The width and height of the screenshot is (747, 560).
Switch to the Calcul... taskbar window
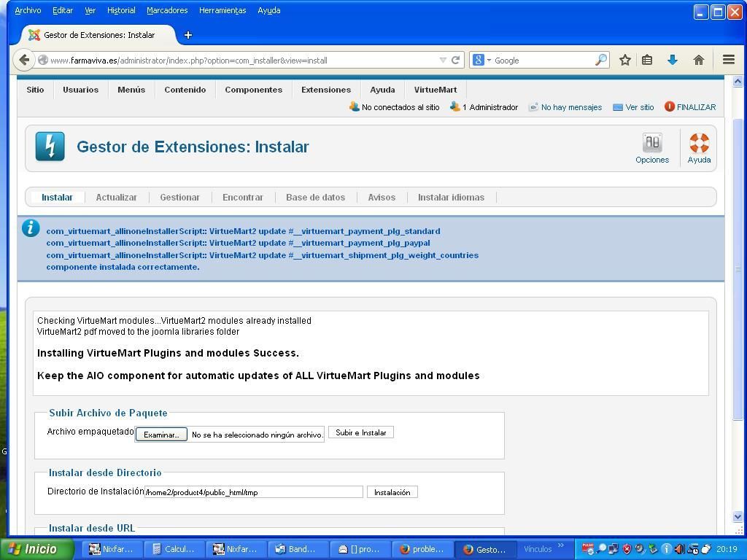(x=174, y=549)
